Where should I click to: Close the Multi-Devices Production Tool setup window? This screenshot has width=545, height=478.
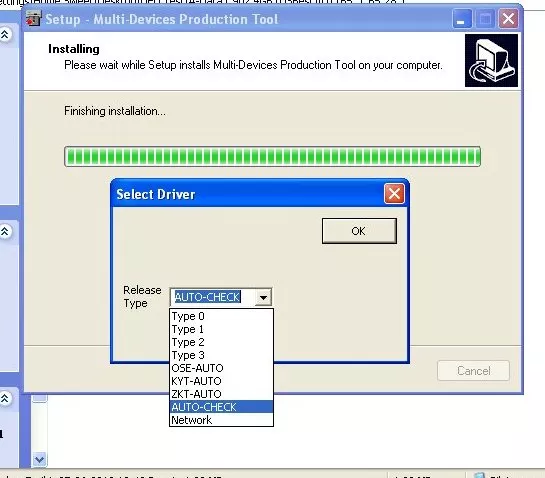(x=508, y=18)
